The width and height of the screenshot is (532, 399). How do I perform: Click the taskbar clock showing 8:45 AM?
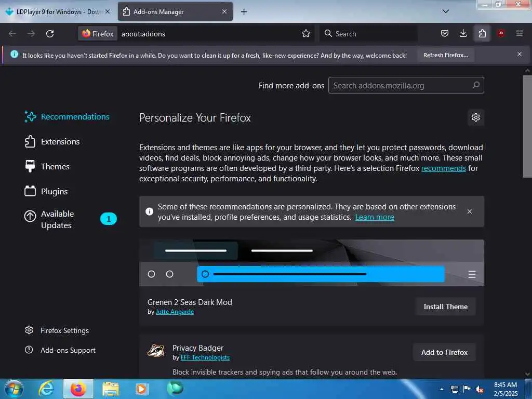point(506,389)
